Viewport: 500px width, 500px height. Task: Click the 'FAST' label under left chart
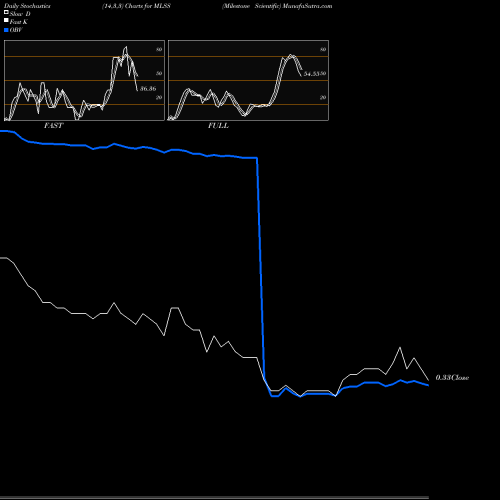(x=53, y=126)
